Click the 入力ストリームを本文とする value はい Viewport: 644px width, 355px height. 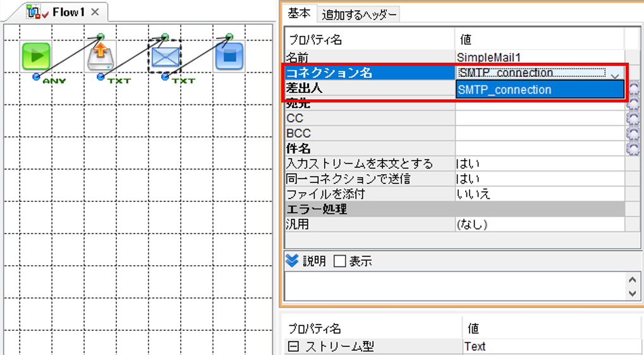468,164
